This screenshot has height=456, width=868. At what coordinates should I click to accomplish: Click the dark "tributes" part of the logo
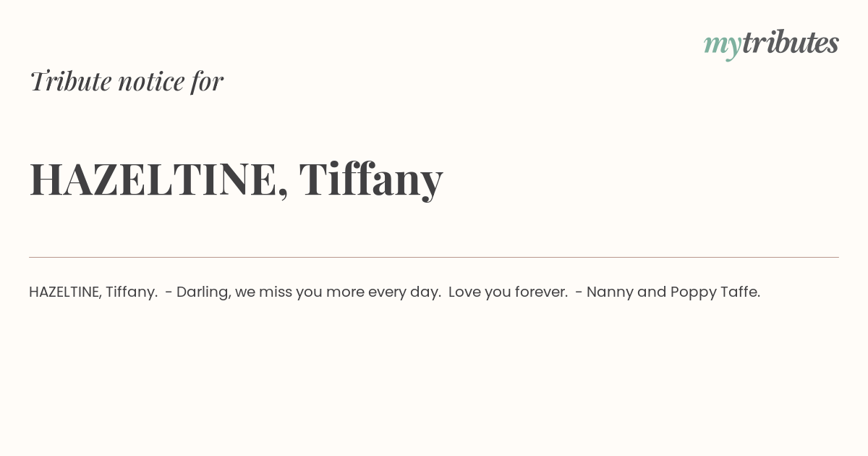790,43
